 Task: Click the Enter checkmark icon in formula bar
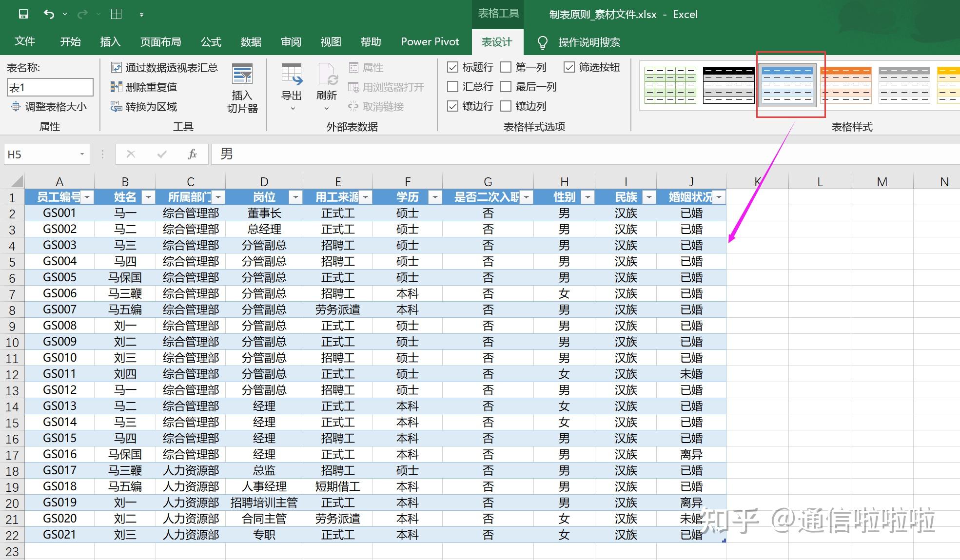[x=162, y=154]
